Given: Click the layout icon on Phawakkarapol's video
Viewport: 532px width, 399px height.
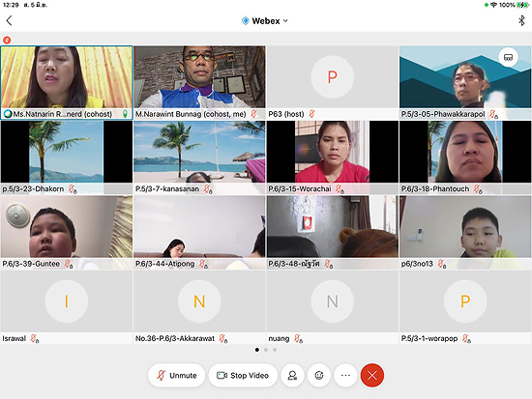Looking at the screenshot, I should [x=508, y=57].
